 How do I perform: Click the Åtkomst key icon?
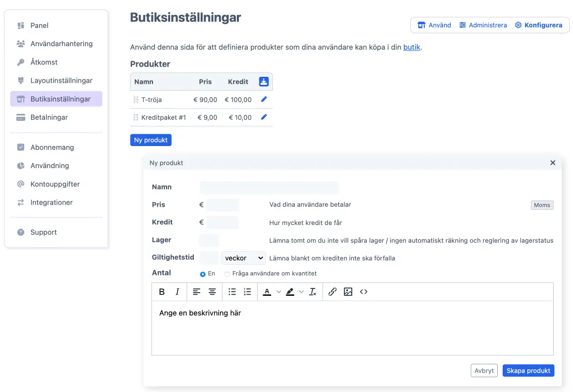point(21,62)
